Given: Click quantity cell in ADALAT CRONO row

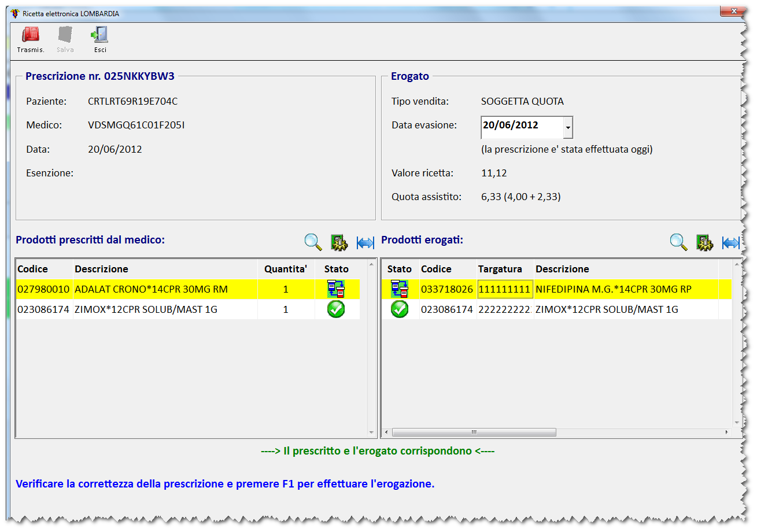Looking at the screenshot, I should 286,289.
